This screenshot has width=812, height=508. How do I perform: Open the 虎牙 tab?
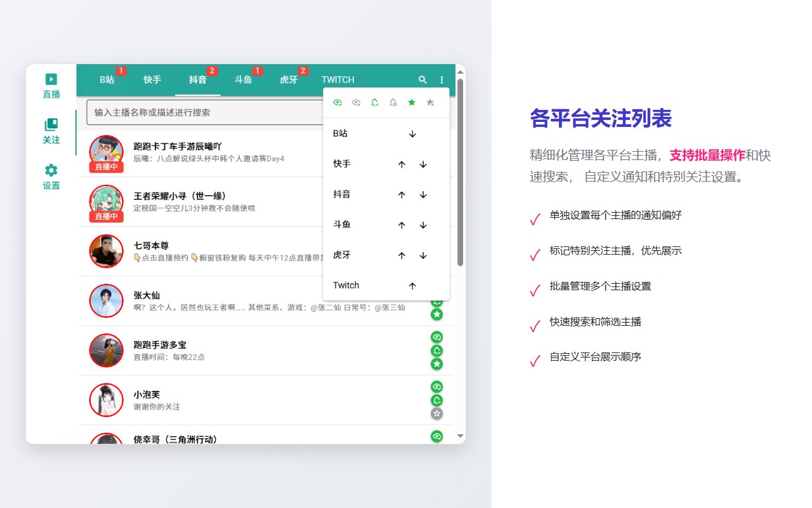pyautogui.click(x=289, y=80)
